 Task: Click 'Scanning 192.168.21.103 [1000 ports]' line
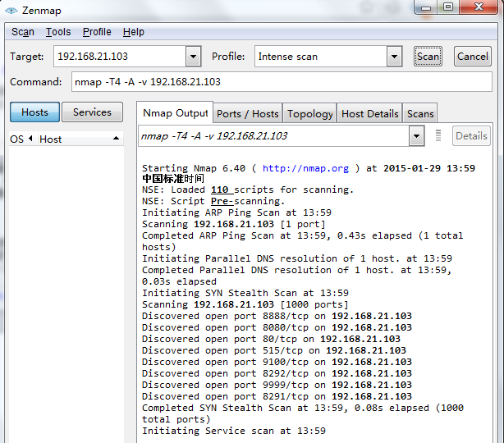coord(245,304)
